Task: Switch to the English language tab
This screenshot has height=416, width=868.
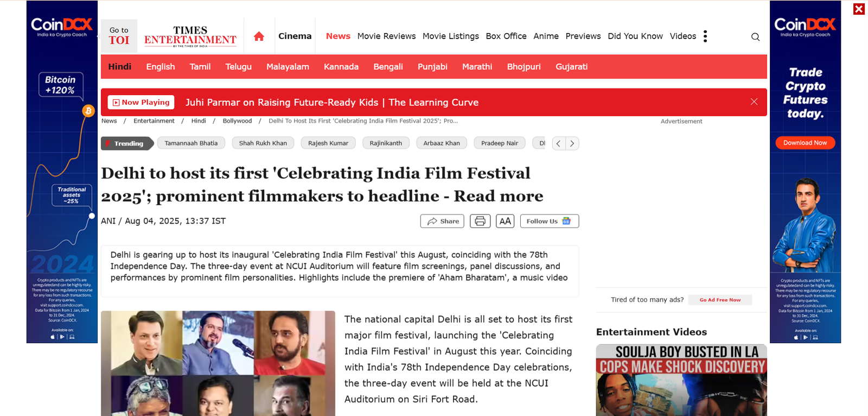Action: [161, 67]
